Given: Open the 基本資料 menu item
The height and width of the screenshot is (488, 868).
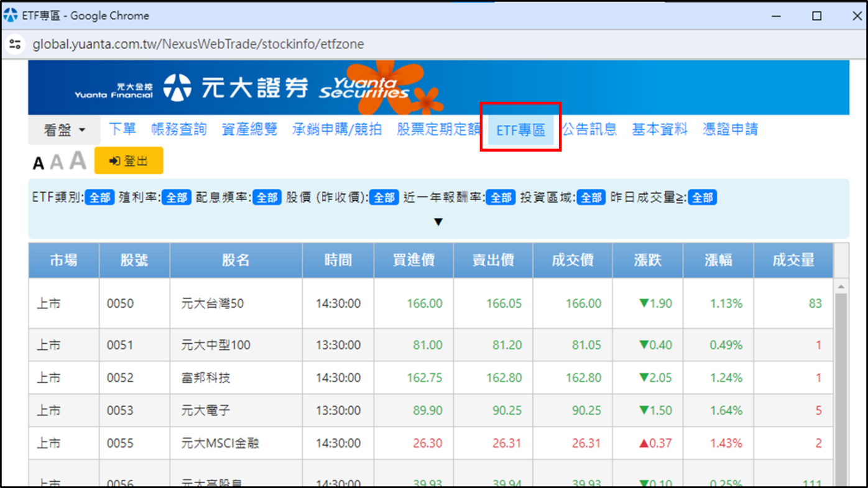Looking at the screenshot, I should point(660,129).
